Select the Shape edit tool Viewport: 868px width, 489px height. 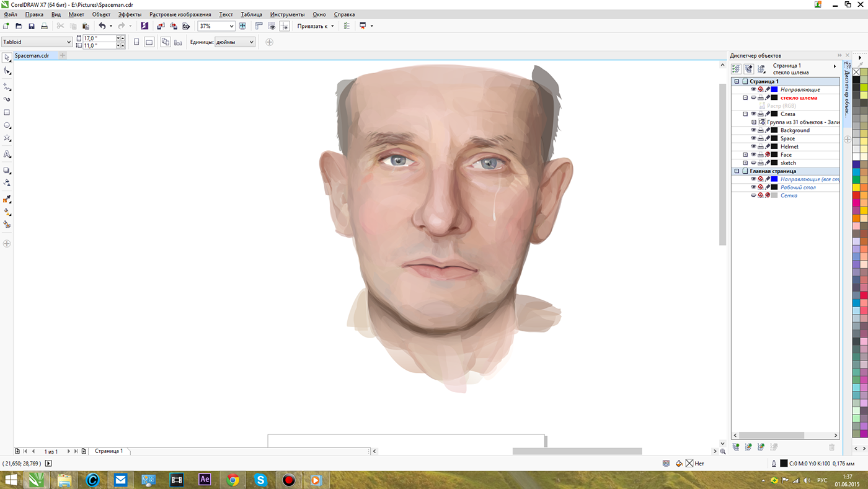coord(7,71)
